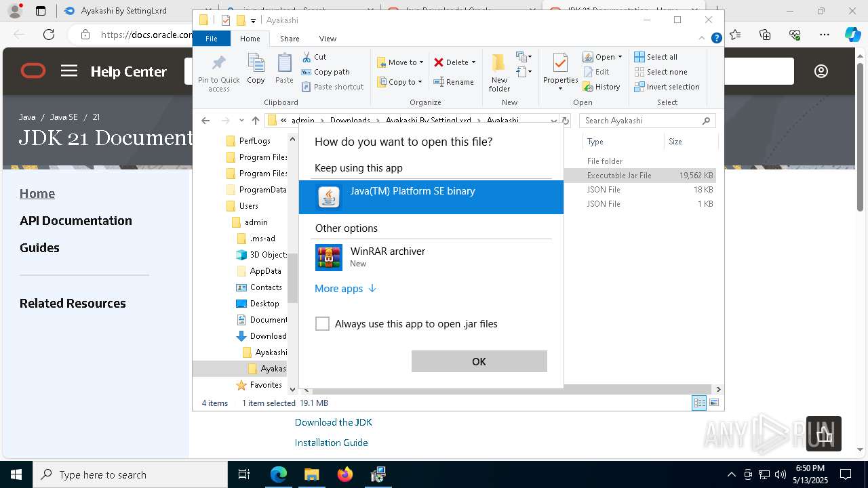Open the File ribbon menu
This screenshot has height=488, width=868.
coord(212,39)
